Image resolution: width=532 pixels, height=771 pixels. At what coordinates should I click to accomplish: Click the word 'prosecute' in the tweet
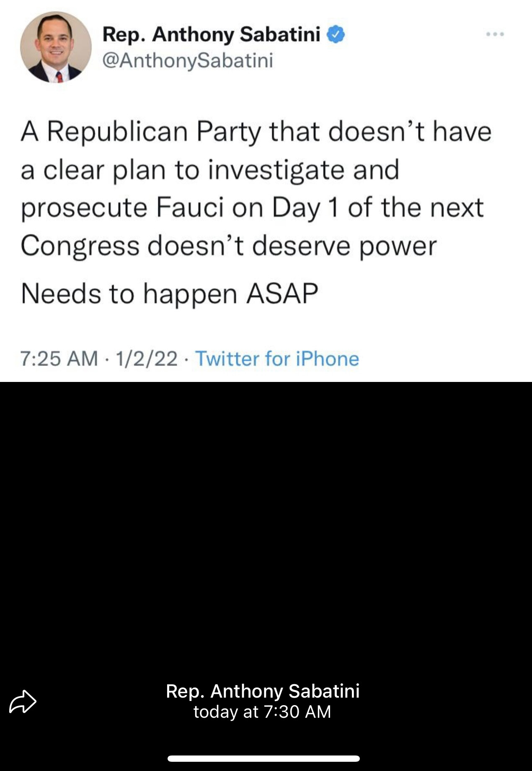click(x=84, y=208)
